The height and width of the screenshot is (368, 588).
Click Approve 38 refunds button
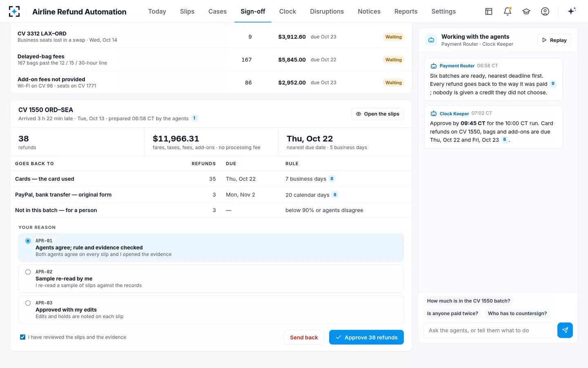(366, 337)
